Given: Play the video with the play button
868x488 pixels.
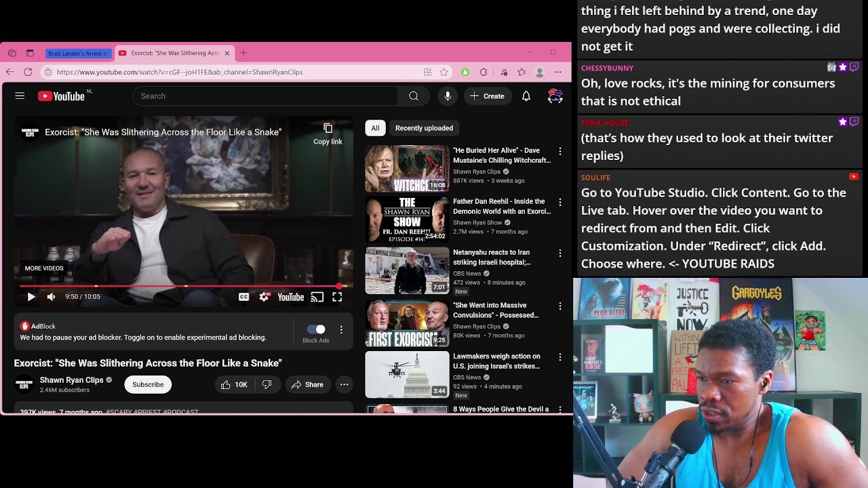Looking at the screenshot, I should point(31,297).
